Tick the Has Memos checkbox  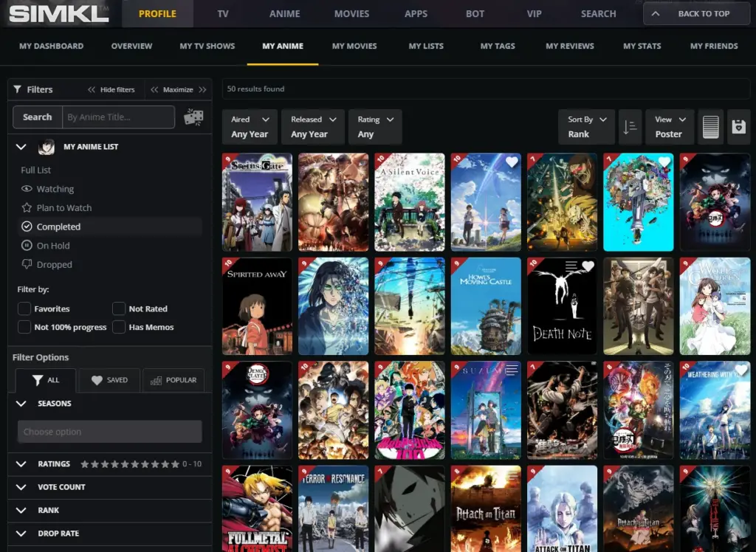(119, 327)
